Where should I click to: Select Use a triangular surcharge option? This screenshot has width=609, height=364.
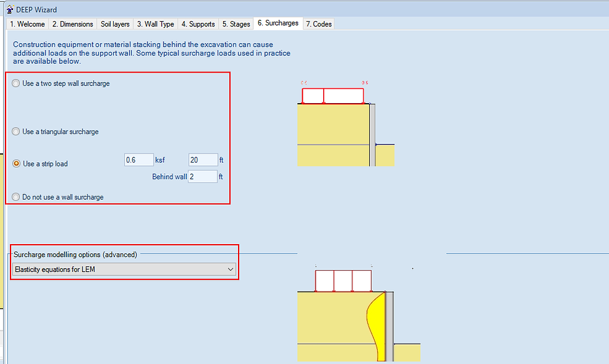coord(55,132)
